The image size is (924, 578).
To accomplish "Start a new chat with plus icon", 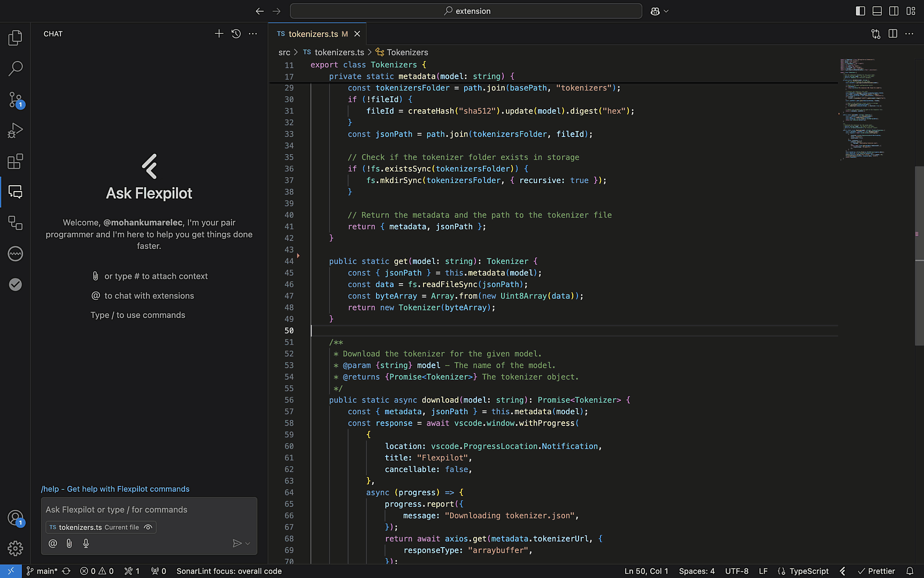I will pos(219,34).
